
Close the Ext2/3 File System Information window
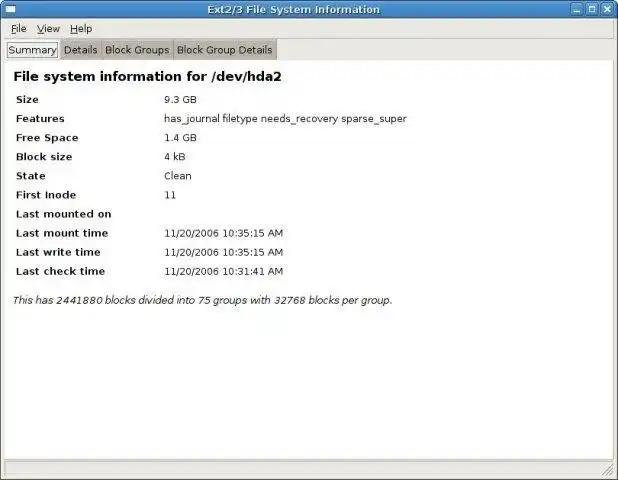pos(607,9)
